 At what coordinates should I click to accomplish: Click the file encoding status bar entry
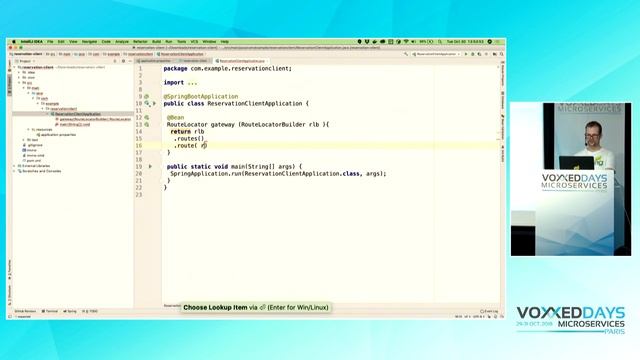pos(478,316)
